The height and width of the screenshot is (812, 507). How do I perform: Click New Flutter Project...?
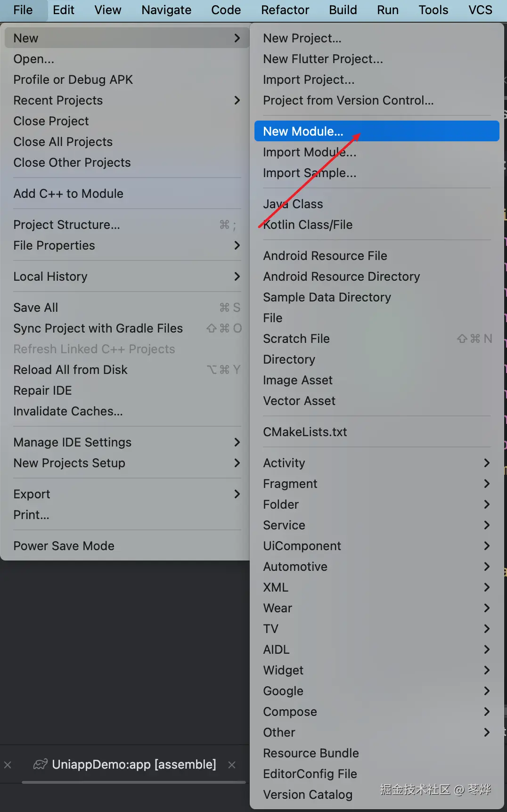point(323,59)
